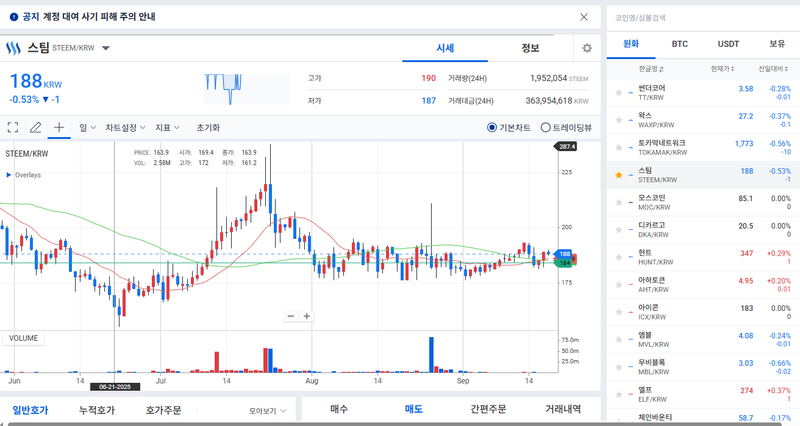Favorite the 아하토큰 AHT/KRW star
Image resolution: width=800 pixels, height=426 pixels.
(618, 285)
